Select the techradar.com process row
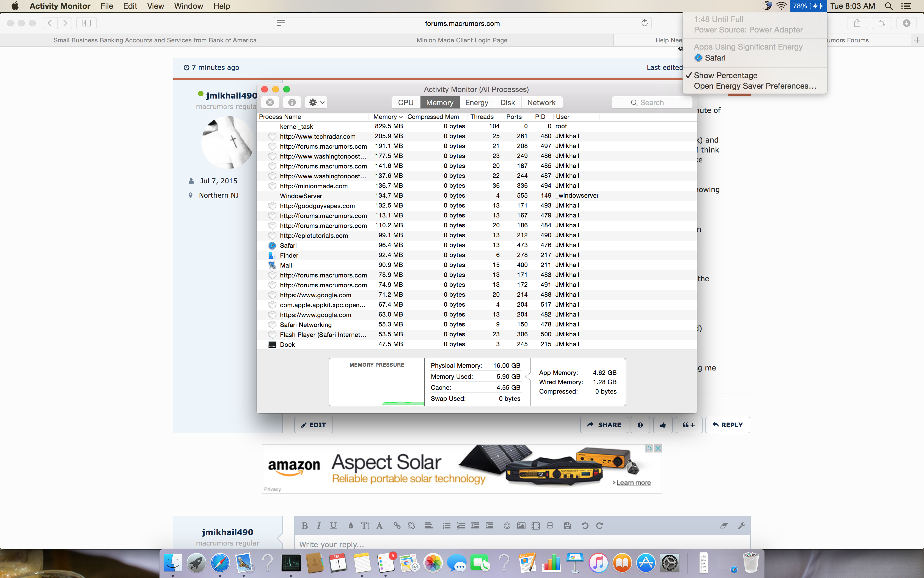 click(477, 137)
